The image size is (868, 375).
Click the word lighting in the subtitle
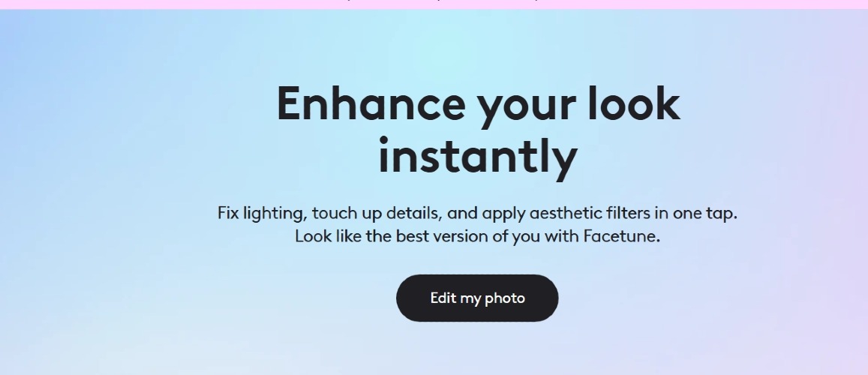point(274,214)
